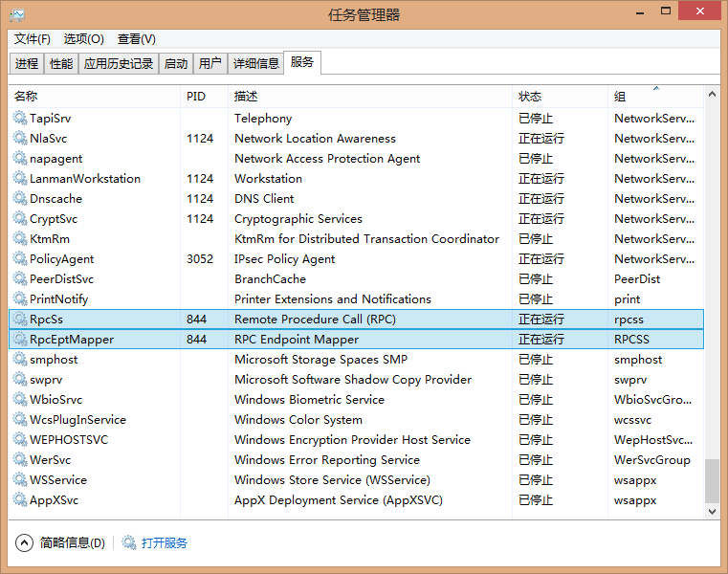The width and height of the screenshot is (728, 574).
Task: Click the gear icon beside 打开服务
Action: [x=128, y=542]
